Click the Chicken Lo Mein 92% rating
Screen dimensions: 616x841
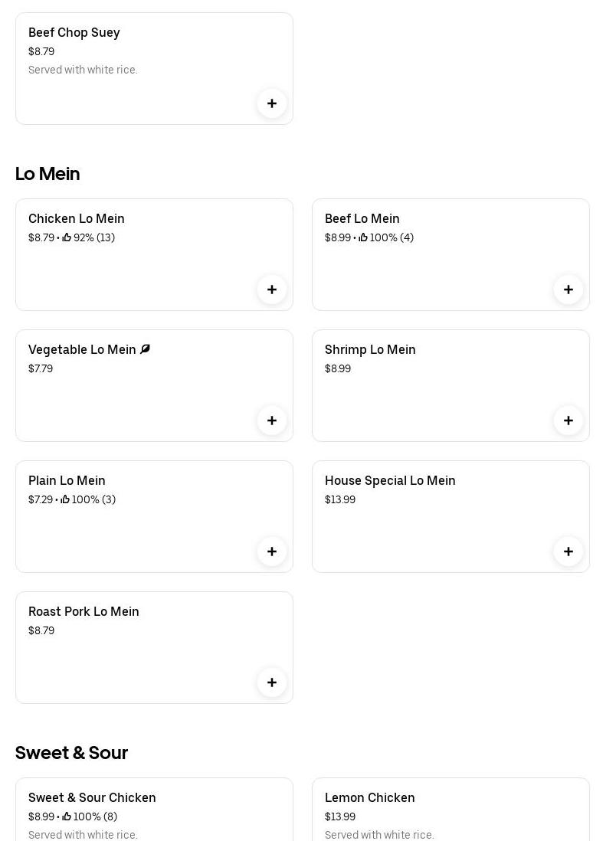89,238
